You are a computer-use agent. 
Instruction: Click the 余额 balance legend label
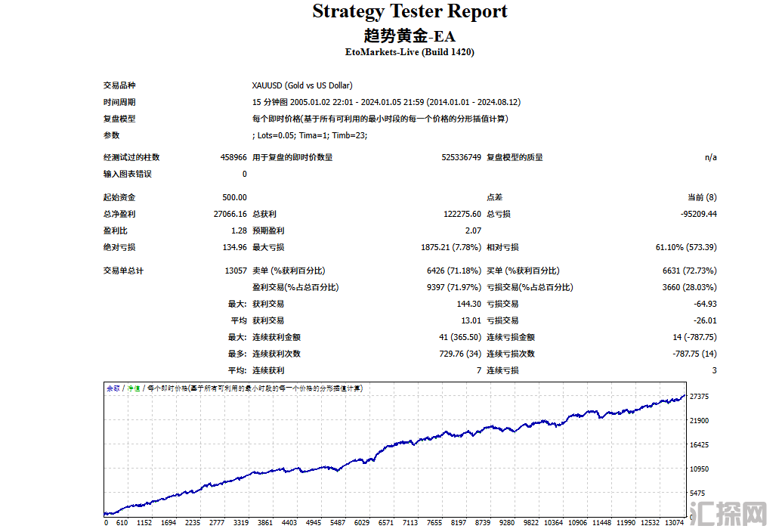pyautogui.click(x=113, y=388)
